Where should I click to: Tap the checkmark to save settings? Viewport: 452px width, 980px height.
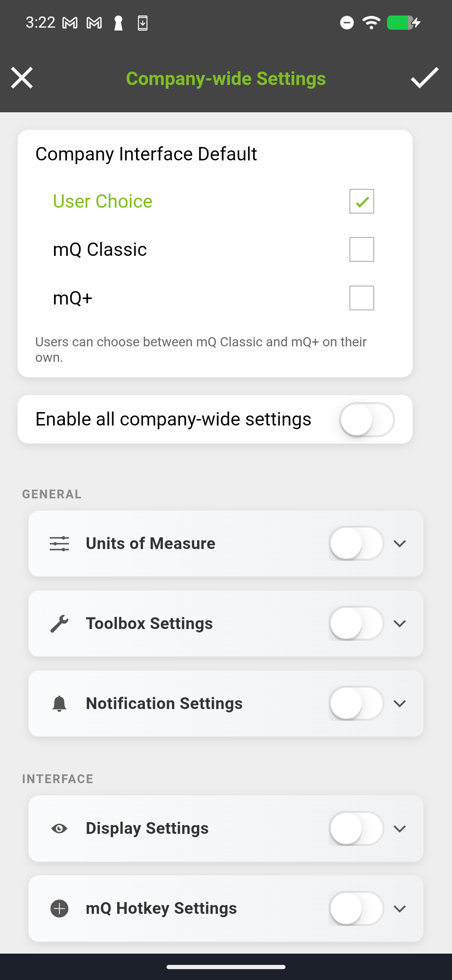[425, 78]
